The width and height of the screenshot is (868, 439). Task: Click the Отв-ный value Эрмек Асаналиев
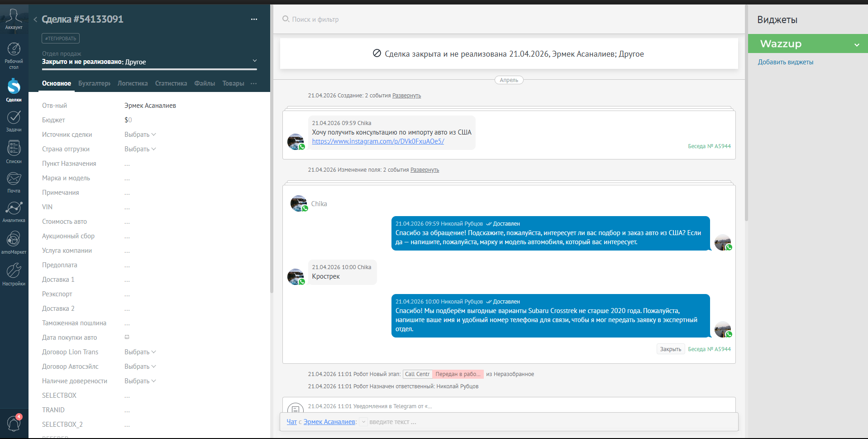coord(150,106)
